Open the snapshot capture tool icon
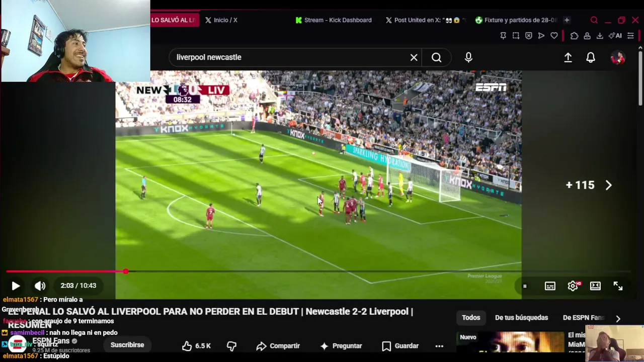The height and width of the screenshot is (362, 644). coord(516,36)
